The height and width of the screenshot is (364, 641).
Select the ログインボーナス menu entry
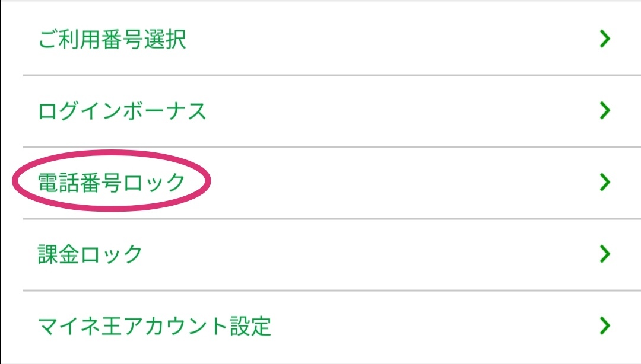pyautogui.click(x=320, y=111)
